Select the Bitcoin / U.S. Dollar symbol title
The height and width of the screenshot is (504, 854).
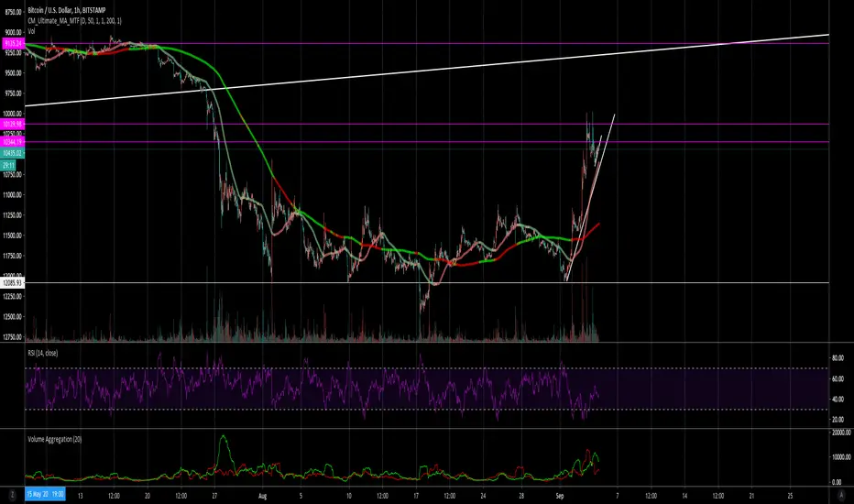pos(67,10)
